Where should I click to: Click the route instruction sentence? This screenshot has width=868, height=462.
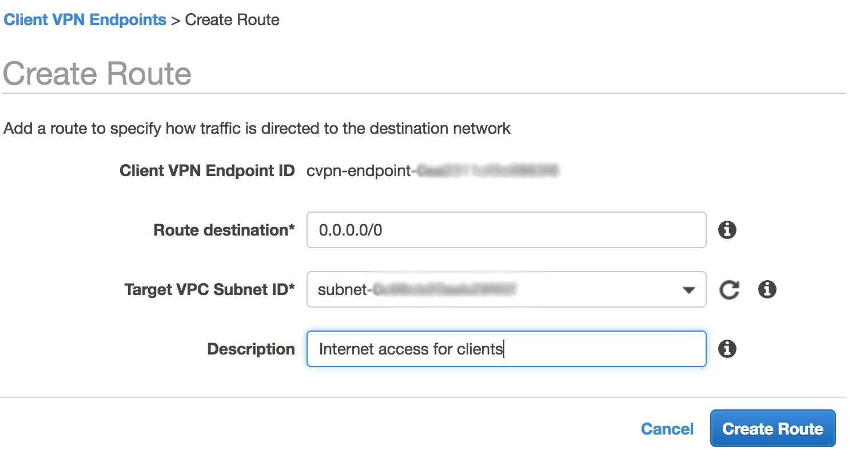click(x=257, y=128)
